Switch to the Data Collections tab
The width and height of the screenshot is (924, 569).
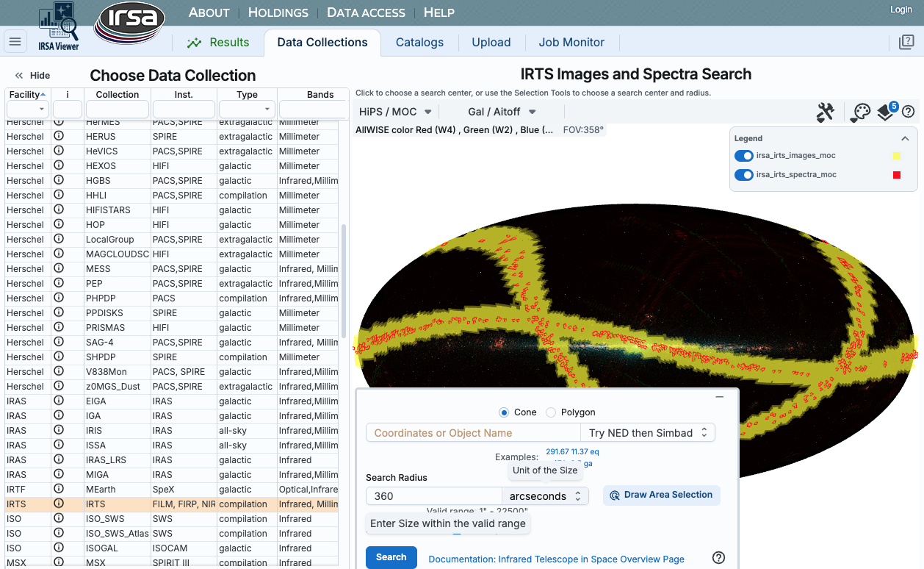[322, 43]
